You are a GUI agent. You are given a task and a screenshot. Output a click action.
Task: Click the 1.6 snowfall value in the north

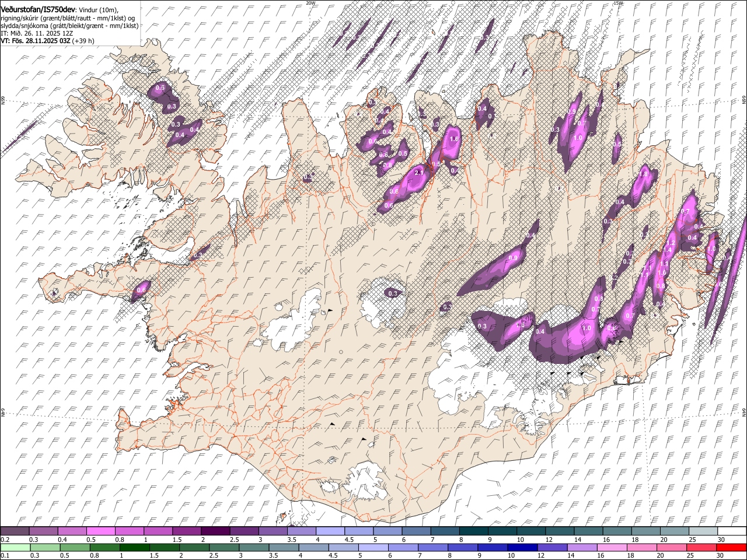tap(455, 139)
